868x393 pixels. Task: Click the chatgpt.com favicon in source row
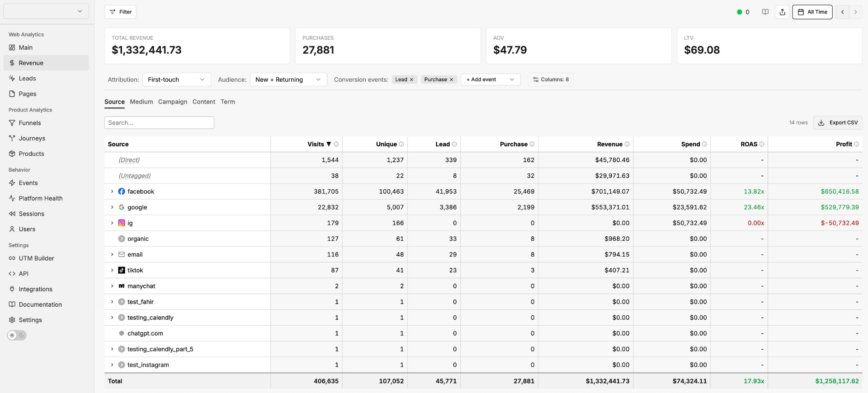[x=122, y=333]
